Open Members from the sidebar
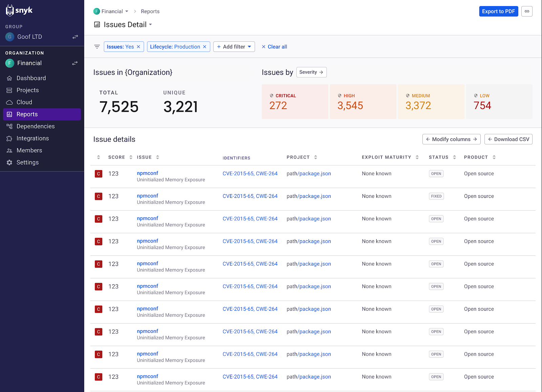This screenshot has height=392, width=542. click(x=42, y=150)
